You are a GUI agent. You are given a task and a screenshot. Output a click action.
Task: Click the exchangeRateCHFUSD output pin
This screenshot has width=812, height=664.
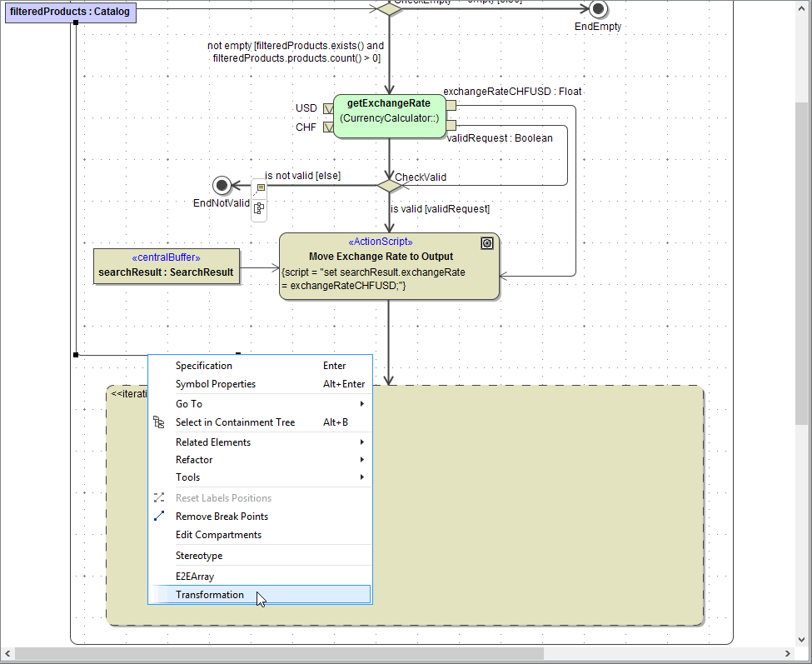click(x=451, y=105)
